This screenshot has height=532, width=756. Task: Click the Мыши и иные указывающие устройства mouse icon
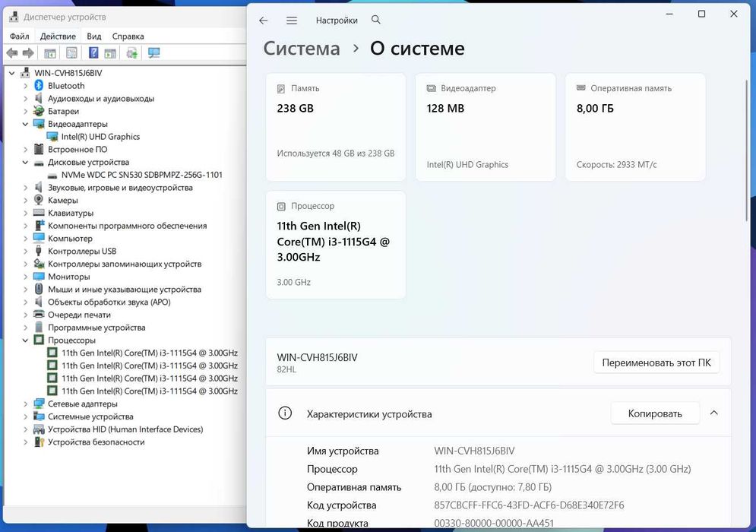click(39, 289)
